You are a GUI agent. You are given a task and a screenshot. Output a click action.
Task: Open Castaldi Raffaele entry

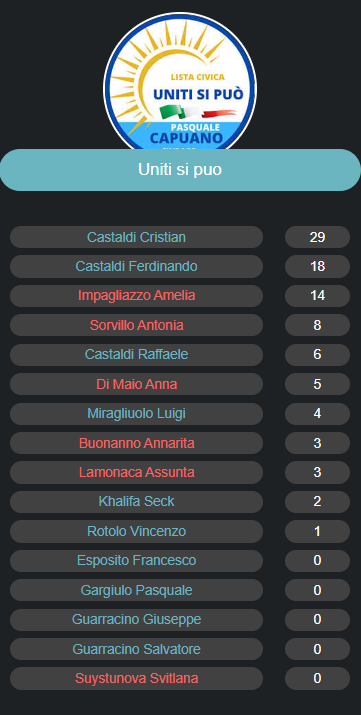(136, 355)
